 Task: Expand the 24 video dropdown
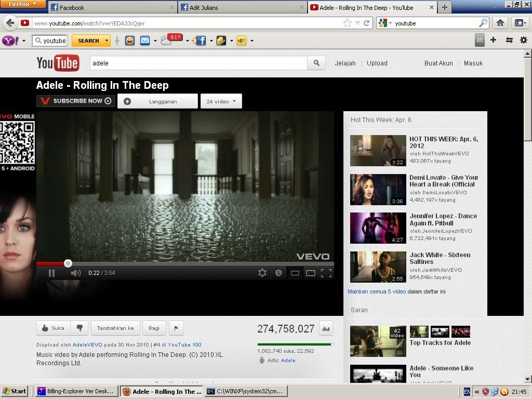point(221,101)
